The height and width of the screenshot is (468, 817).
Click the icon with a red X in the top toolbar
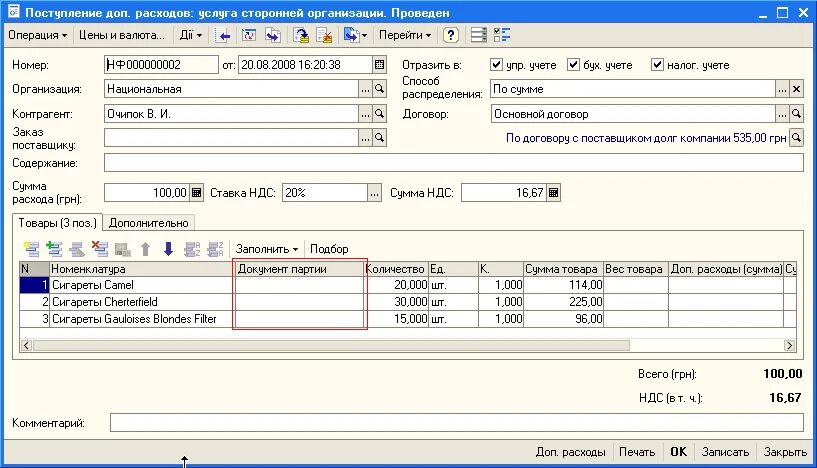tap(325, 35)
